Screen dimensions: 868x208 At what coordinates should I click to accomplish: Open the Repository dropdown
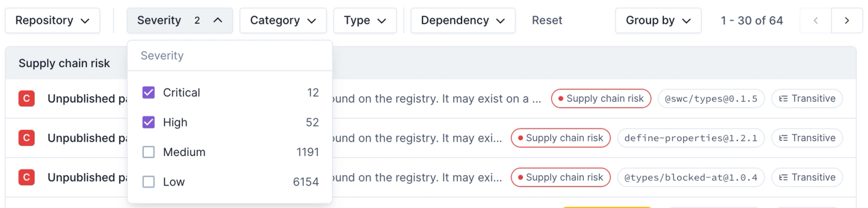pos(53,21)
